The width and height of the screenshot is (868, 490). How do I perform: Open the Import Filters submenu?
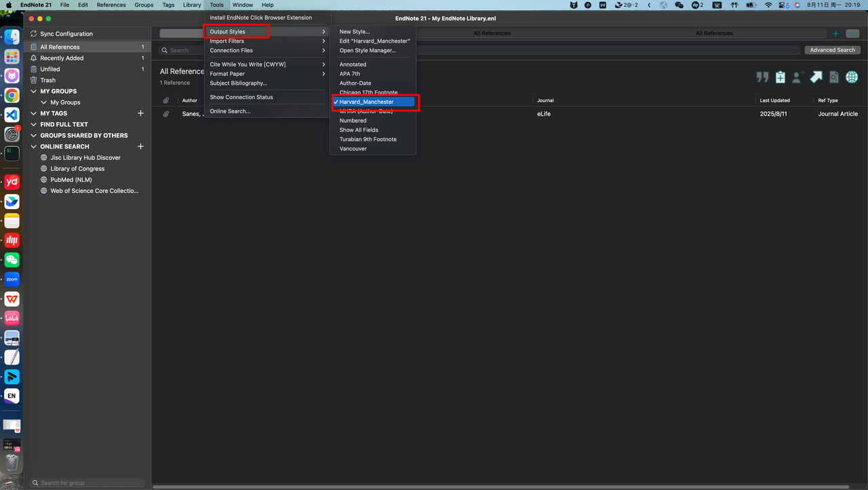click(268, 41)
